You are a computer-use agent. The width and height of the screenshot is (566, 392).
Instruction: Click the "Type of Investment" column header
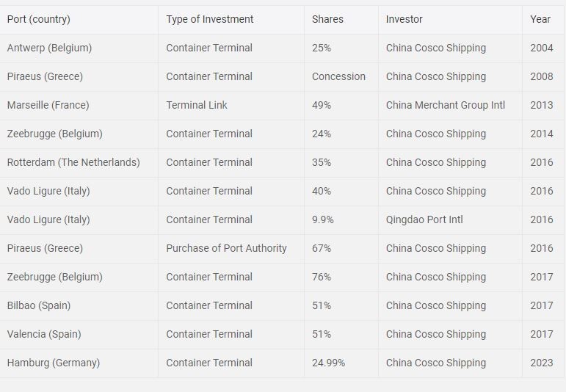tap(210, 19)
